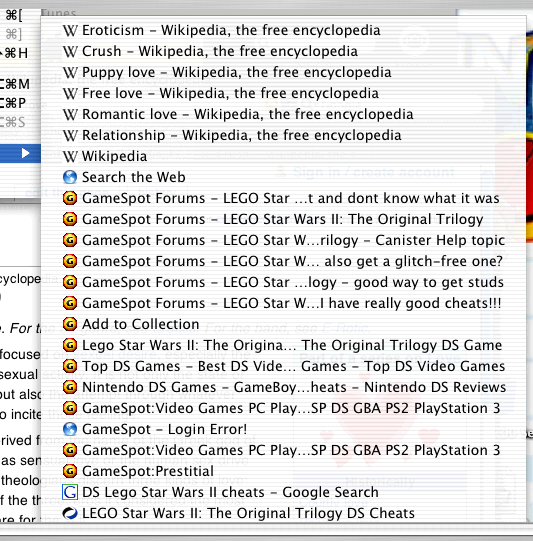This screenshot has width=533, height=541.
Task: Open GameSpot Forums glitch-free one entry
Action: 284,262
